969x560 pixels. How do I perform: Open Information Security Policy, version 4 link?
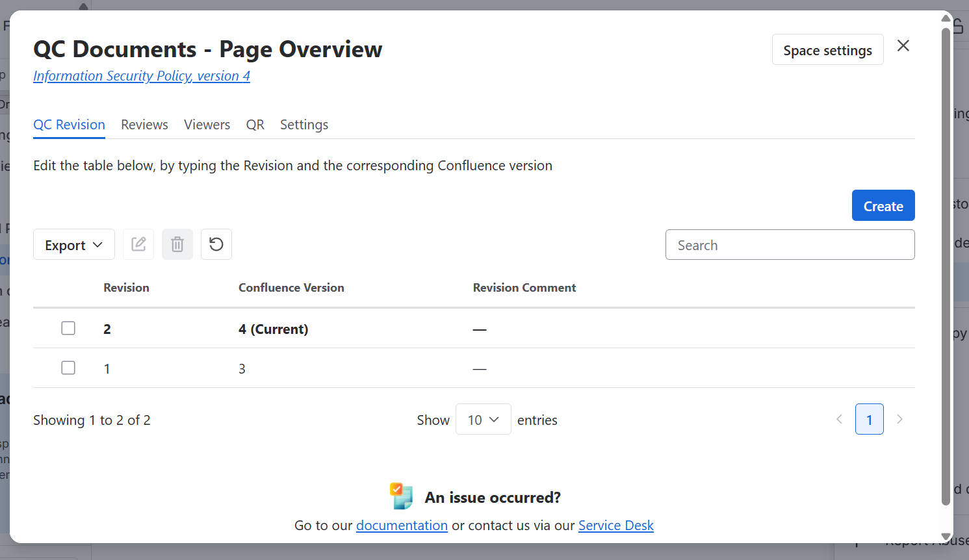point(142,76)
